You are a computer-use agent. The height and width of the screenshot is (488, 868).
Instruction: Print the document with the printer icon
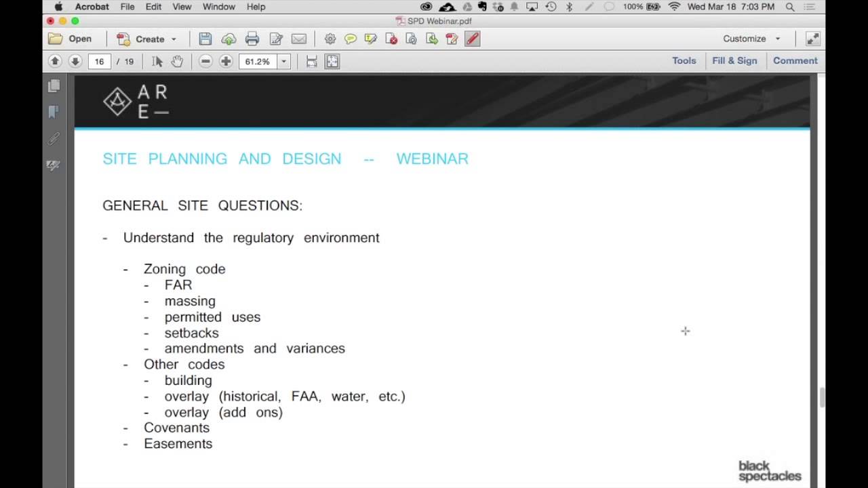click(x=252, y=39)
